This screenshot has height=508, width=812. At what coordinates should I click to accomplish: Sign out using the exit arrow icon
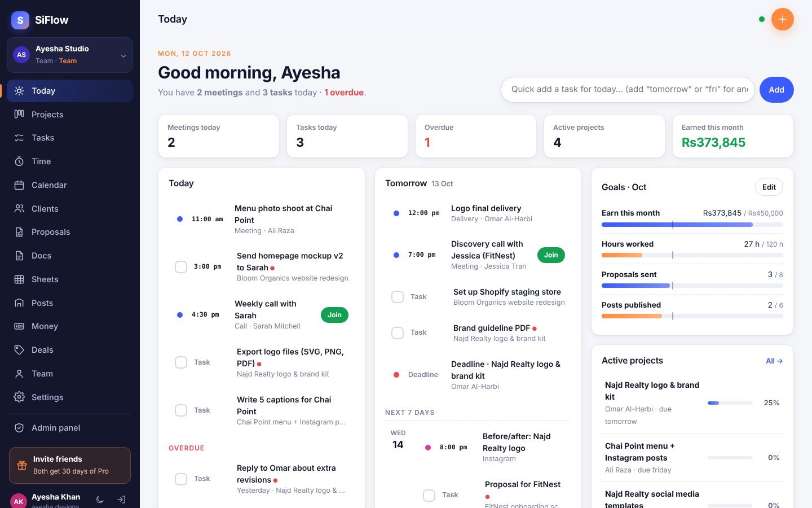(x=121, y=500)
